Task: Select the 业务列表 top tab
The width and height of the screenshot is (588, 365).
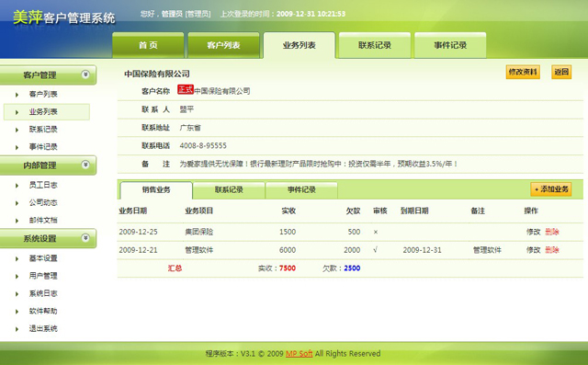Action: click(300, 45)
